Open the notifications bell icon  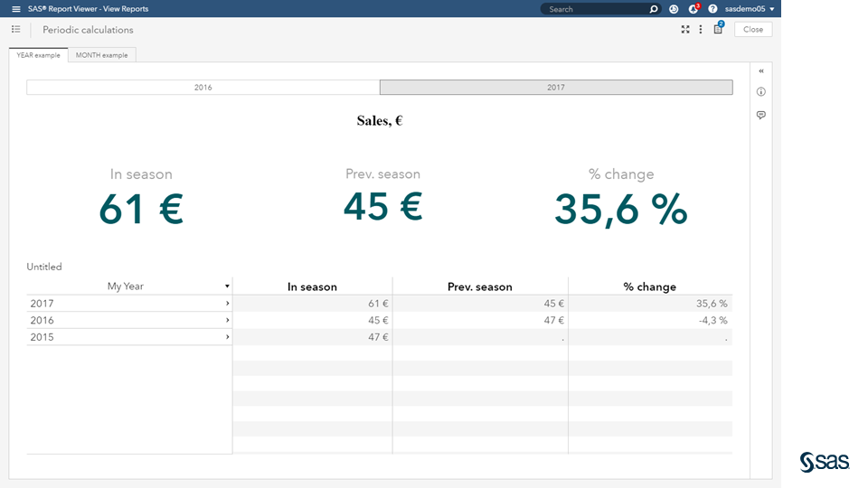coord(693,9)
